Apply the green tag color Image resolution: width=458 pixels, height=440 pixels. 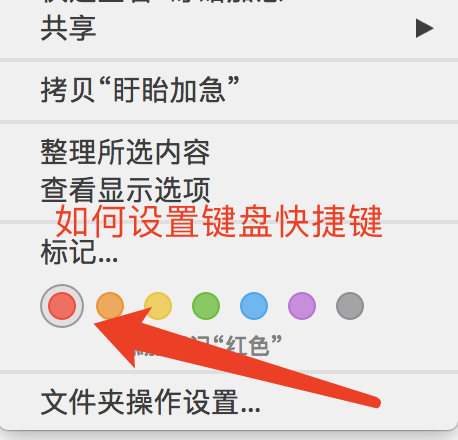206,306
